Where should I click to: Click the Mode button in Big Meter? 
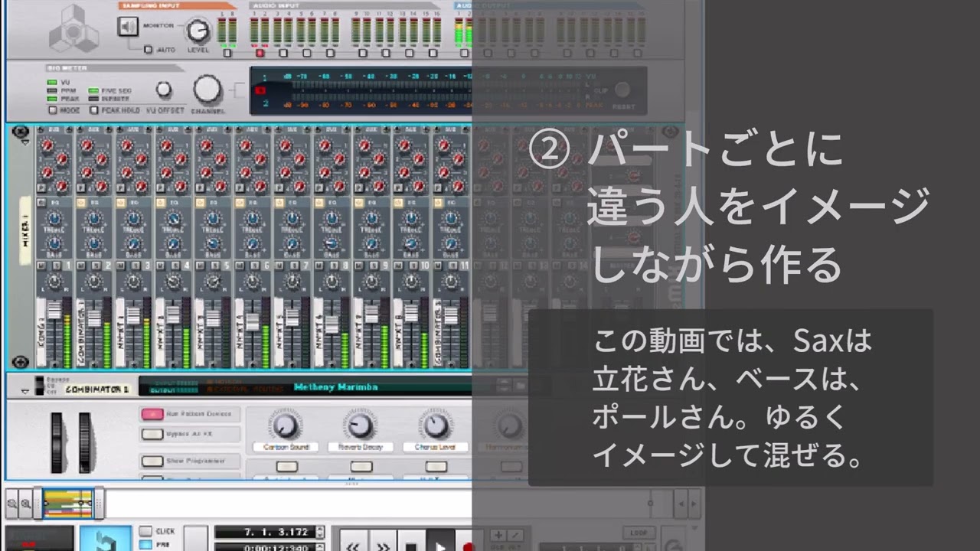coord(52,110)
